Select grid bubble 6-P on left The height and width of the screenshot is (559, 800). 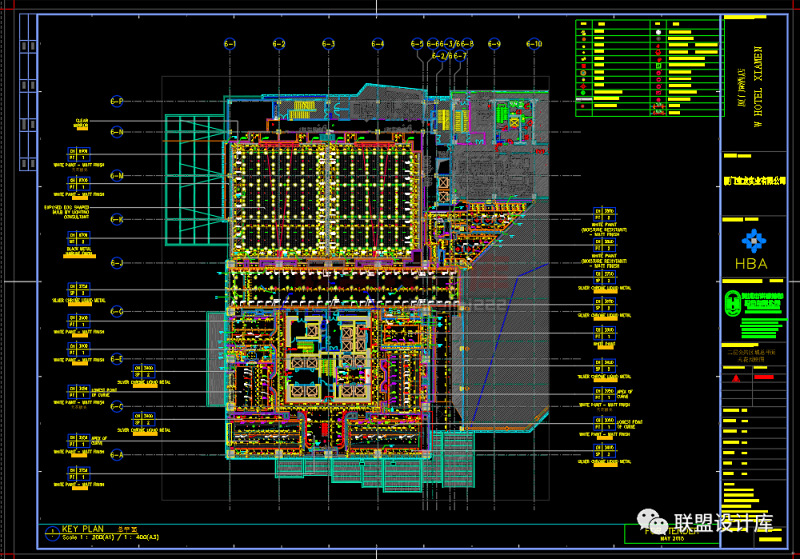pos(116,102)
